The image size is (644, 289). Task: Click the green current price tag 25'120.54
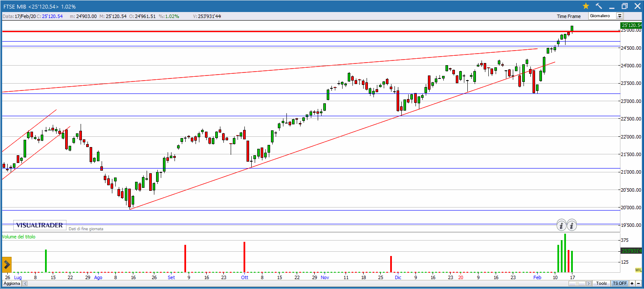point(631,26)
